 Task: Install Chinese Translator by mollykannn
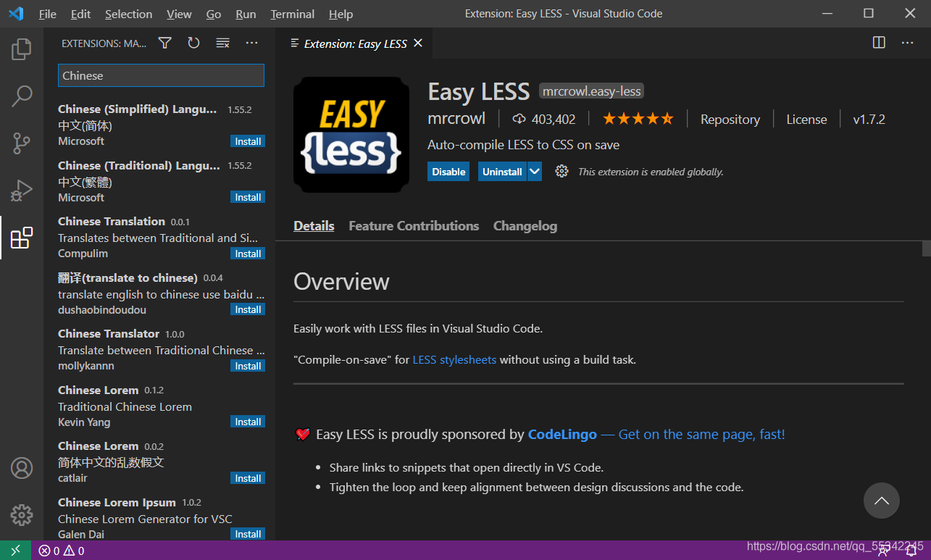pos(248,366)
